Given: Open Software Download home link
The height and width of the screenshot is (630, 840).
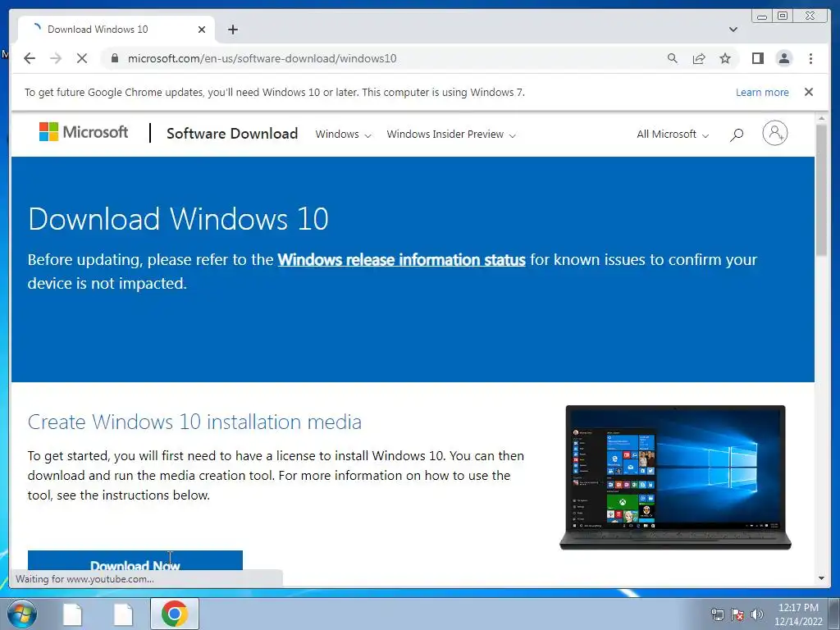Looking at the screenshot, I should pos(232,134).
